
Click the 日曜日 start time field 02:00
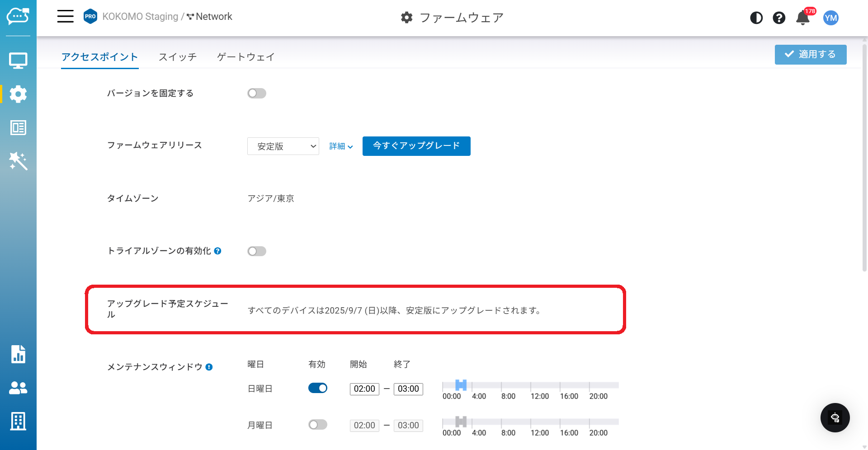[364, 389]
